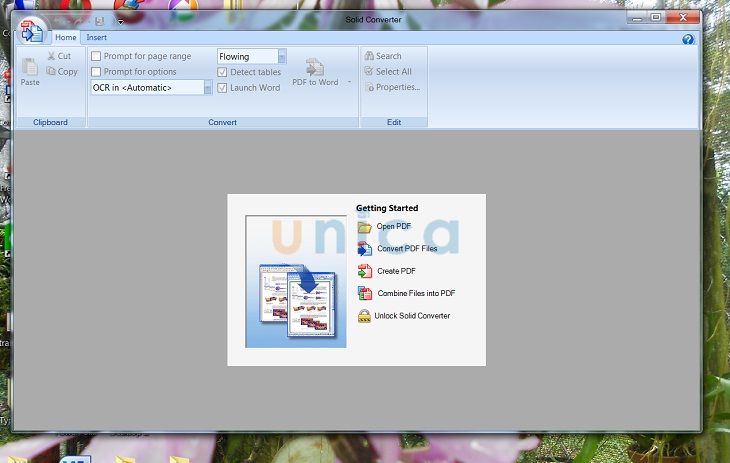Click the Save icon in quick access toolbar
This screenshot has height=463, width=730.
(x=100, y=21)
